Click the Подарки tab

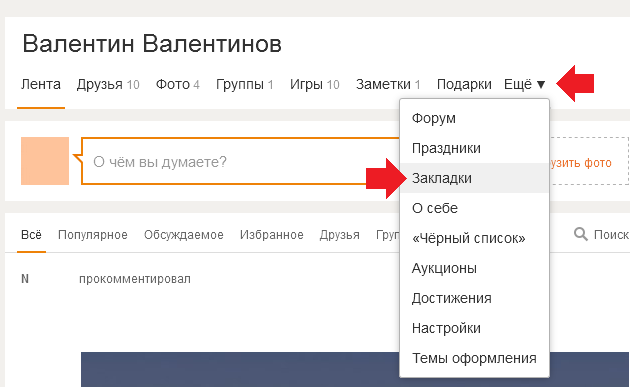pyautogui.click(x=464, y=84)
